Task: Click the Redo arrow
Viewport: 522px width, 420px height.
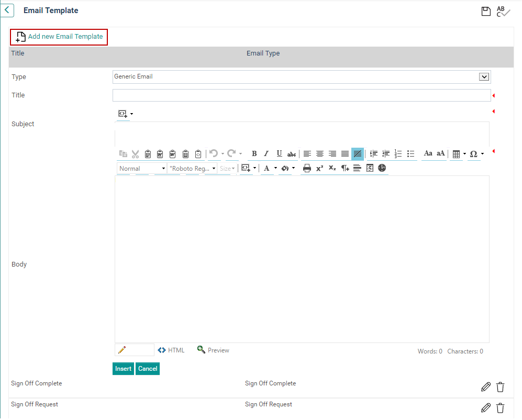Action: pyautogui.click(x=232, y=153)
